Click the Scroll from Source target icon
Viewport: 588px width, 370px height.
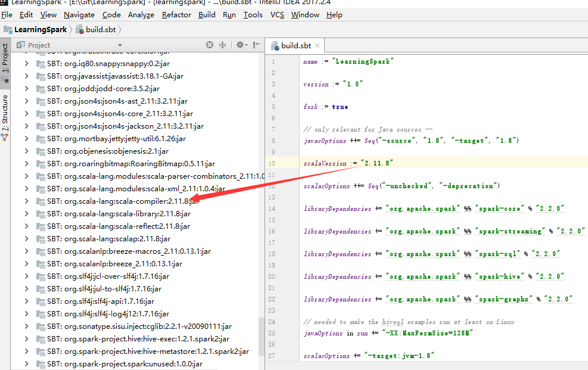pyautogui.click(x=210, y=45)
